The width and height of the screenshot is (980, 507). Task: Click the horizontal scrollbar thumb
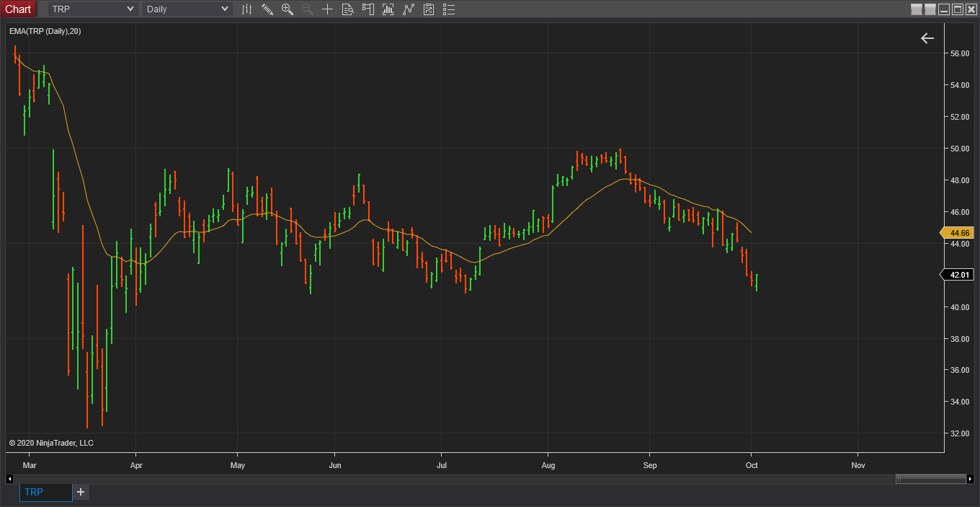(x=930, y=479)
